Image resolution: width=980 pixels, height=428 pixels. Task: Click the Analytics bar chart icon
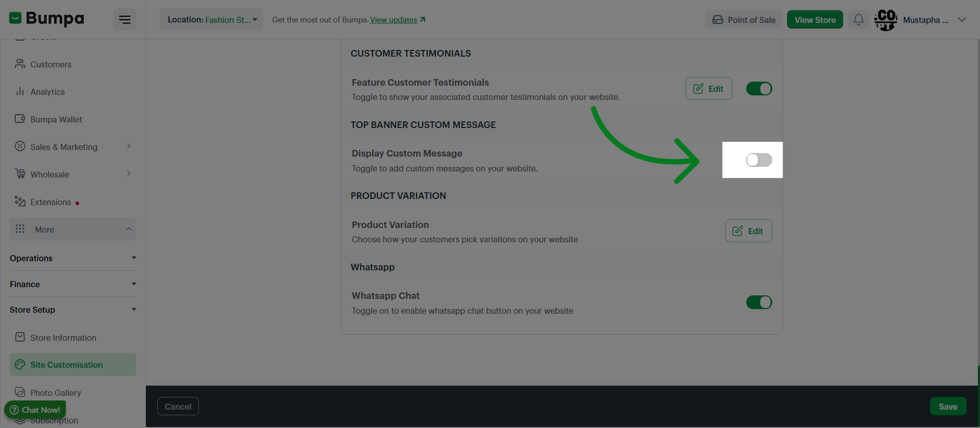point(20,91)
